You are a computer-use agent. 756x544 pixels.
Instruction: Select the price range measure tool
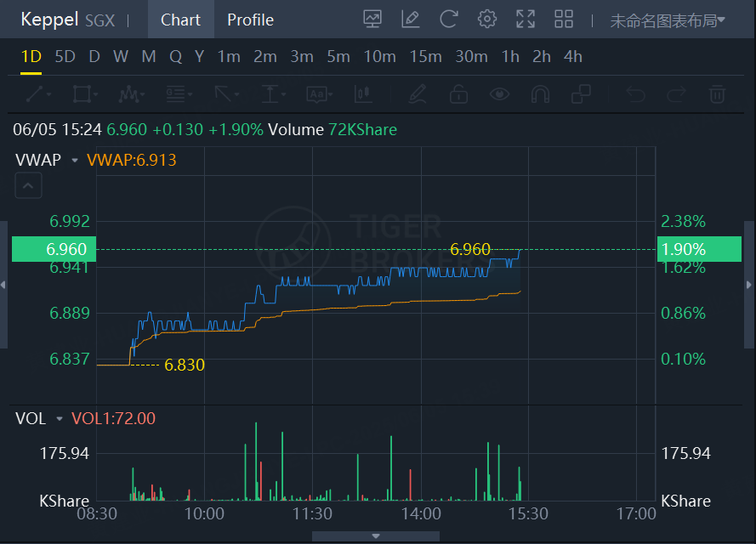(272, 94)
